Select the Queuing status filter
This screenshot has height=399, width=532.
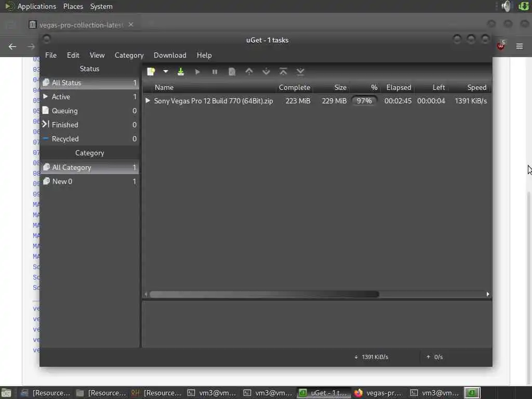tap(89, 111)
